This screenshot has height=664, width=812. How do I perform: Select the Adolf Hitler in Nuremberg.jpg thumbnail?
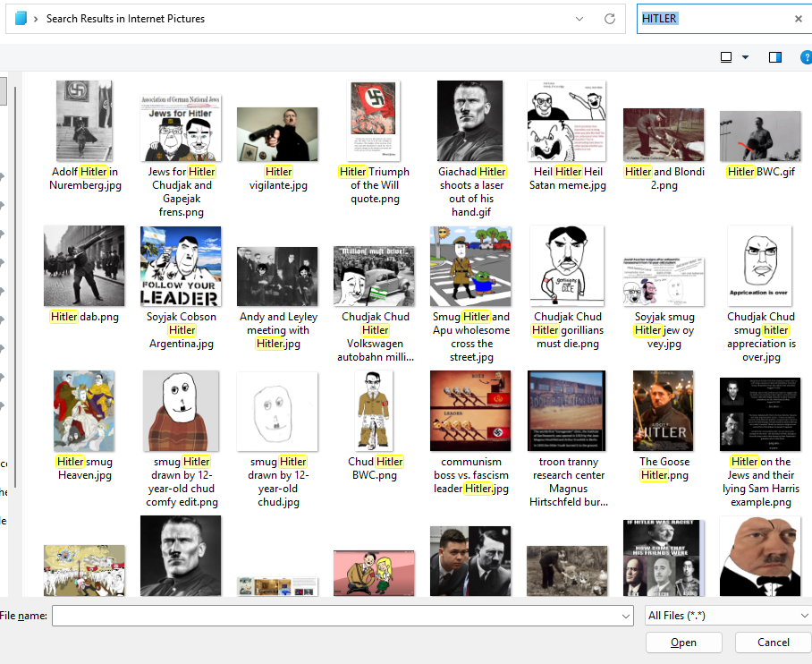(84, 121)
